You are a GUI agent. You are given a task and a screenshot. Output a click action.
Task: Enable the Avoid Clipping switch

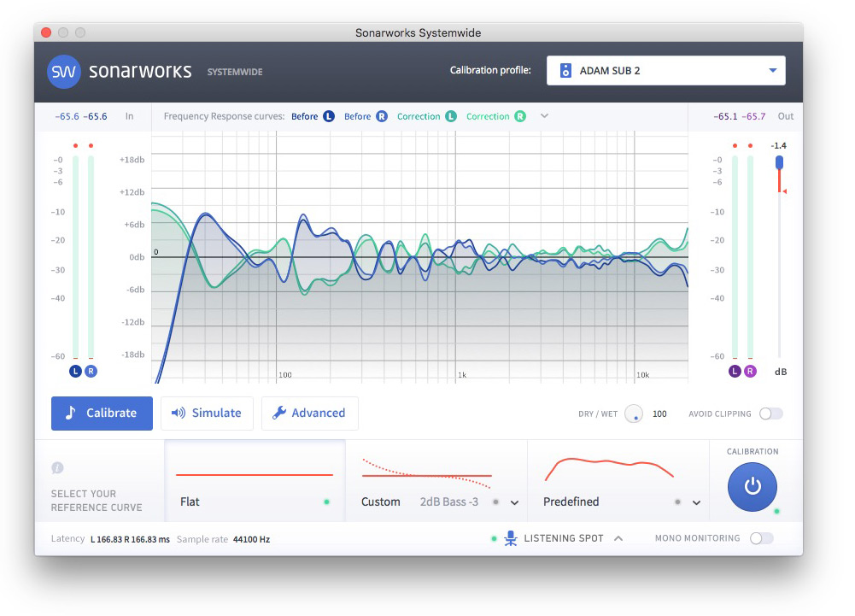771,414
